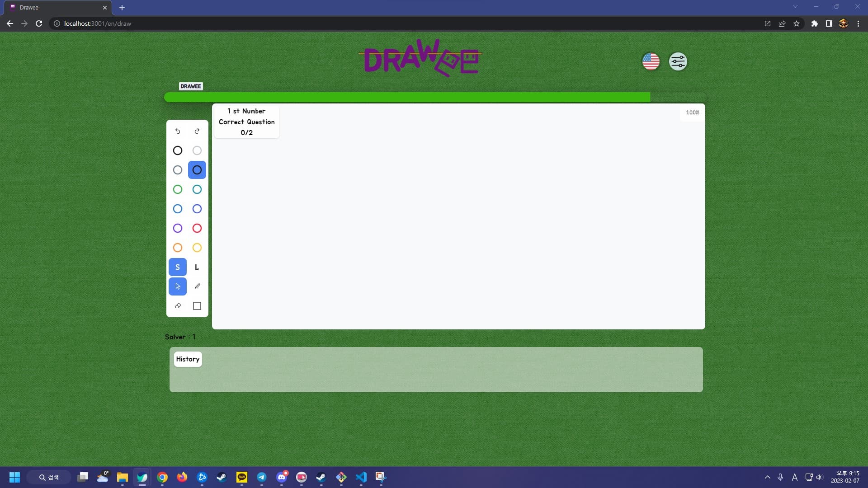Switch stroke size to small S
Screen dimensions: 868x488
178,267
